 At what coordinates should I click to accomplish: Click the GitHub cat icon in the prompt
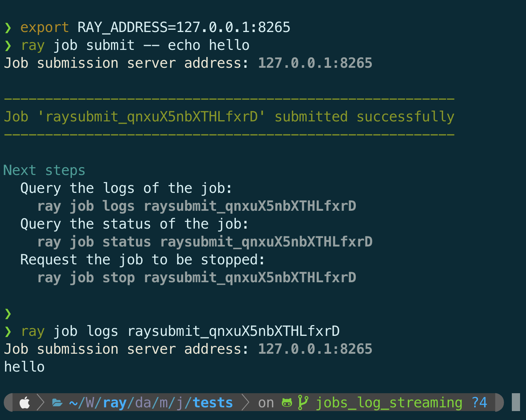(x=287, y=402)
